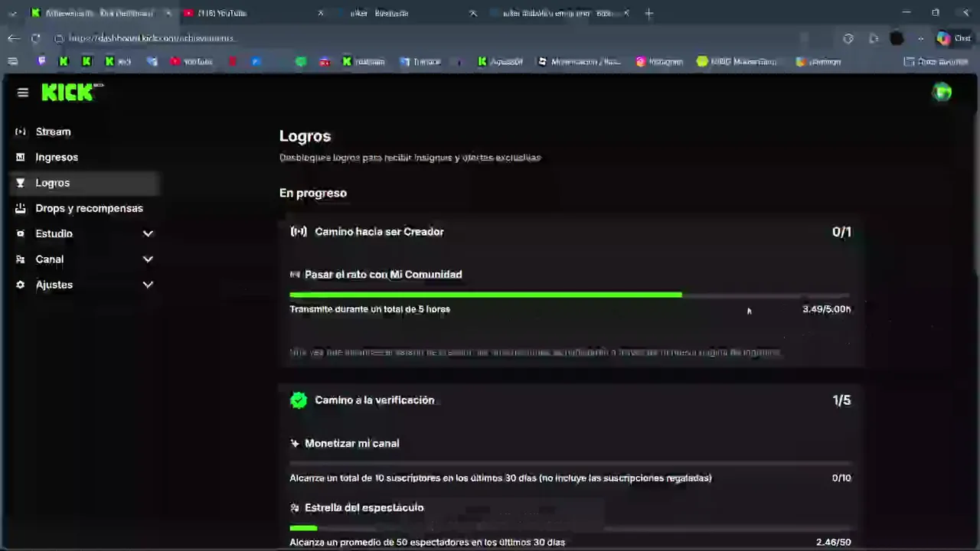This screenshot has height=551, width=980.
Task: Click the Camino hacia ser Creador heading
Action: point(379,231)
